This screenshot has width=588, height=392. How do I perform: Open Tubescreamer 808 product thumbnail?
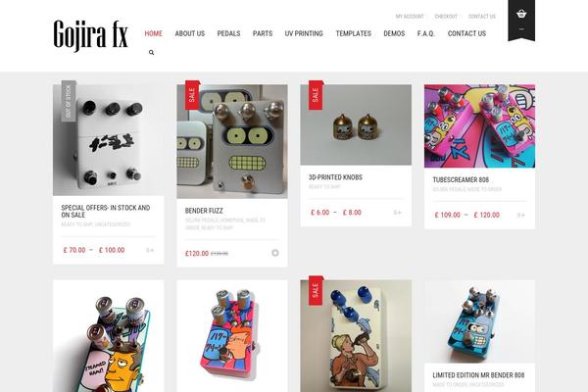[479, 126]
